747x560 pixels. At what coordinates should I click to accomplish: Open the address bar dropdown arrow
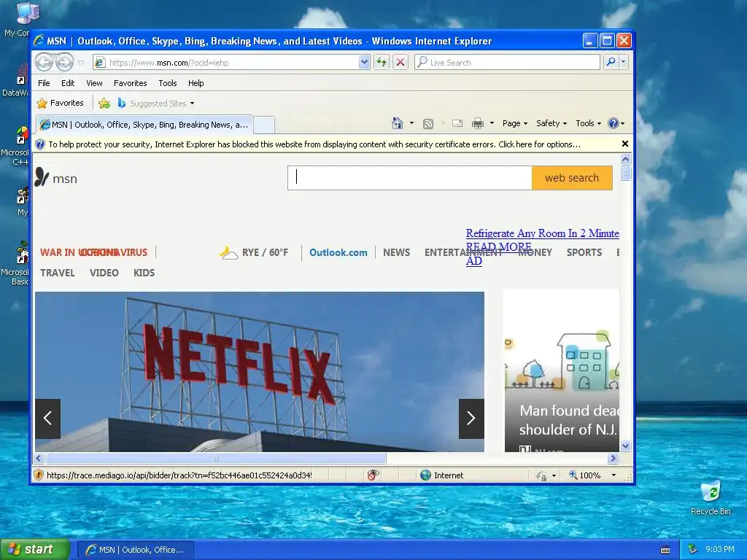point(364,62)
